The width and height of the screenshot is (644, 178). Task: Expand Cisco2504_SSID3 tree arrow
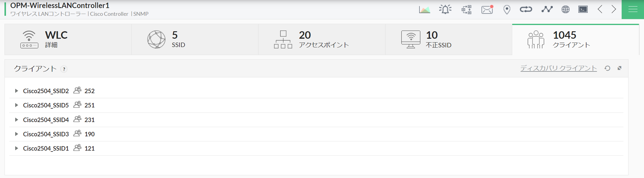17,134
